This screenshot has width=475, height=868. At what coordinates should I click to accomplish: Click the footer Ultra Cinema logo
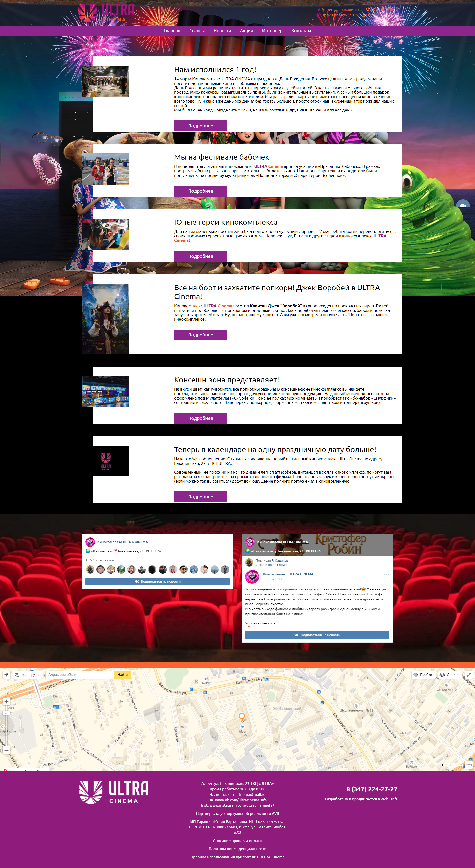pos(114,793)
